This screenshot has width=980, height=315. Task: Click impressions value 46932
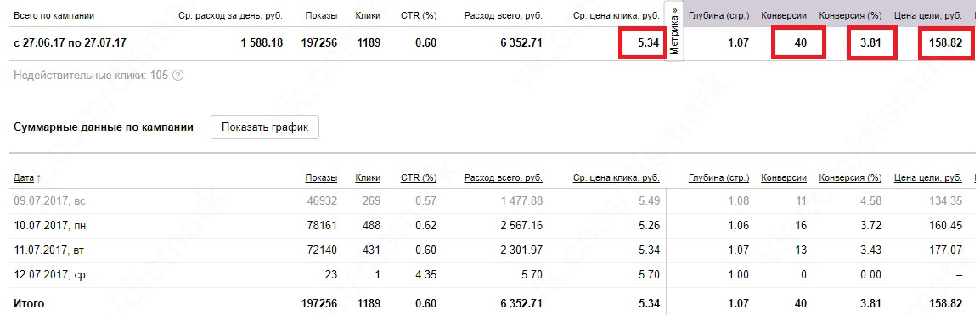coord(323,201)
